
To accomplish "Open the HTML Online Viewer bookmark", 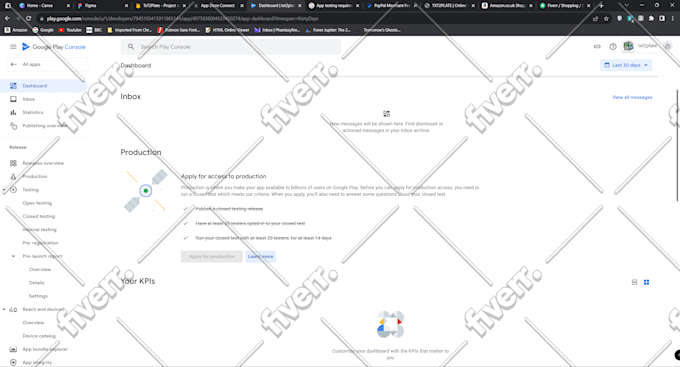I will (x=227, y=30).
